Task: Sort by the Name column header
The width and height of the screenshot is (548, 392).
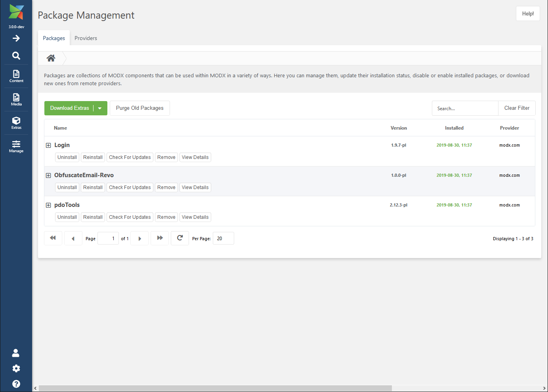Action: pos(61,128)
